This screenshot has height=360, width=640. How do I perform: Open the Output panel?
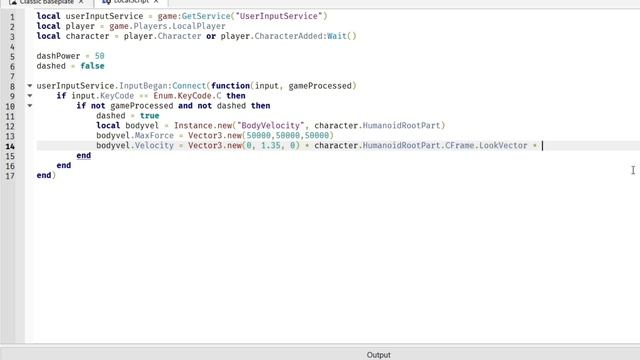(378, 355)
